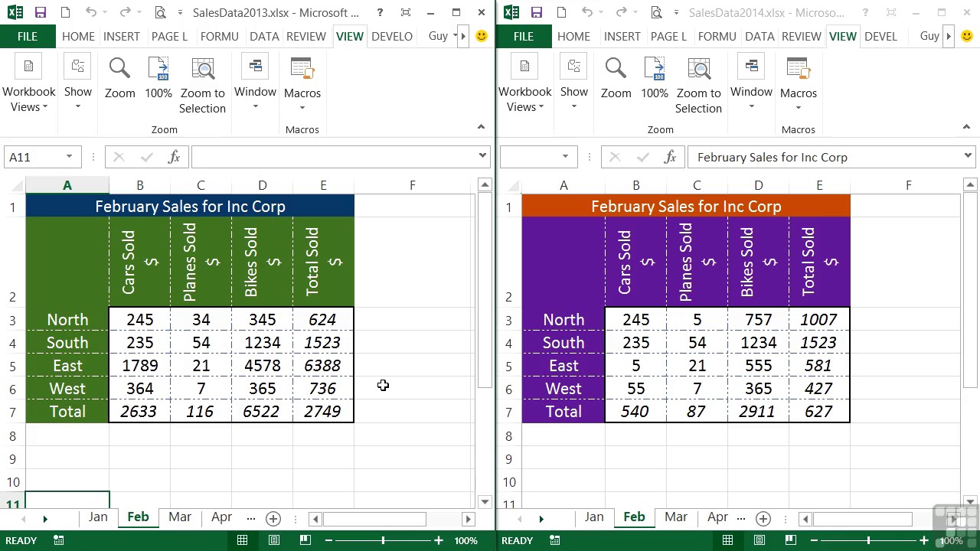This screenshot has height=551, width=980.
Task: Switch to Normal view in SalesData2014 status bar
Action: [727, 540]
